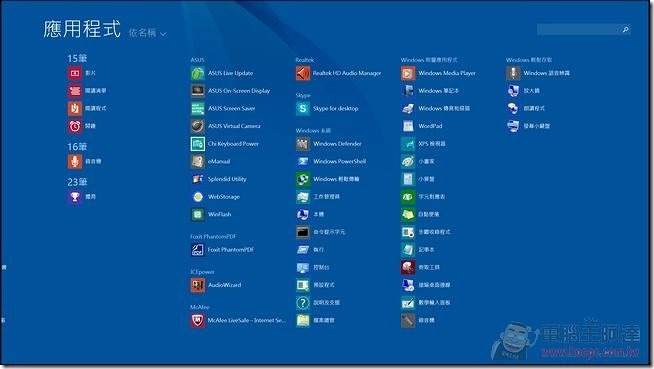654x369 pixels.
Task: Click the Windows 系統 group header
Action: click(x=313, y=131)
